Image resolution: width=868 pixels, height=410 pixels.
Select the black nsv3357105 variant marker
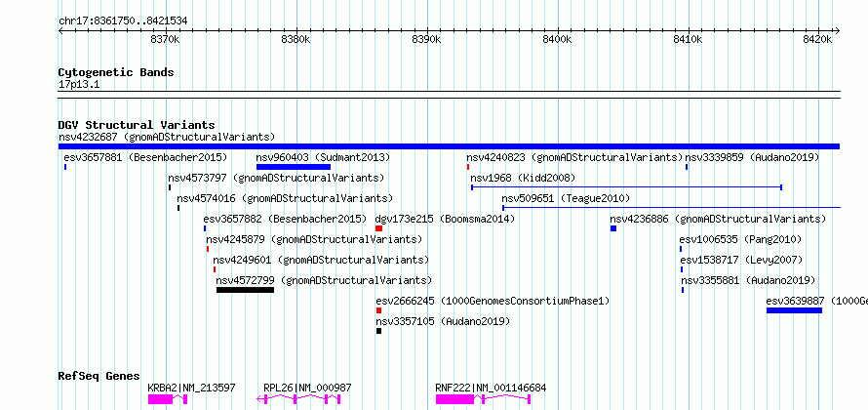tap(378, 331)
